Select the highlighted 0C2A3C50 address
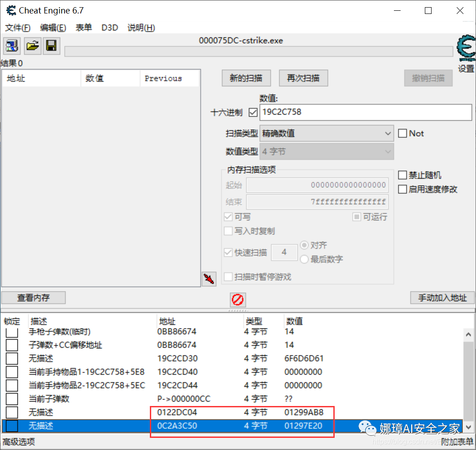476x450 pixels. pos(177,426)
